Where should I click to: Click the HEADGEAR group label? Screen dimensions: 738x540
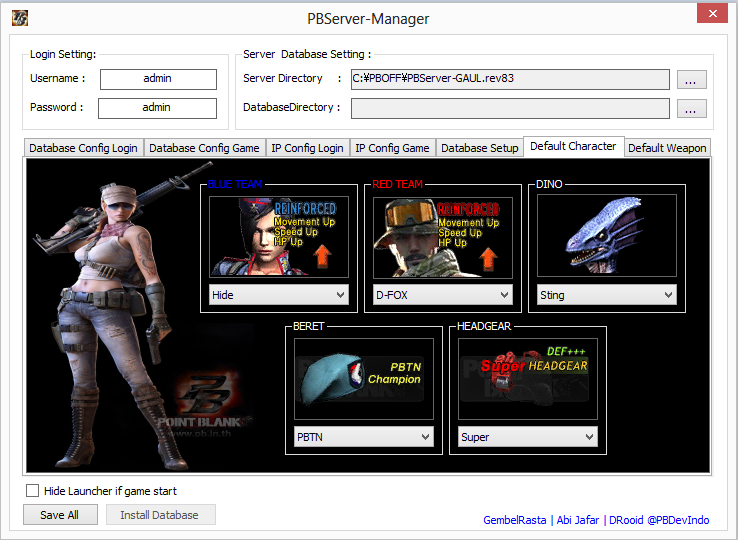click(484, 326)
